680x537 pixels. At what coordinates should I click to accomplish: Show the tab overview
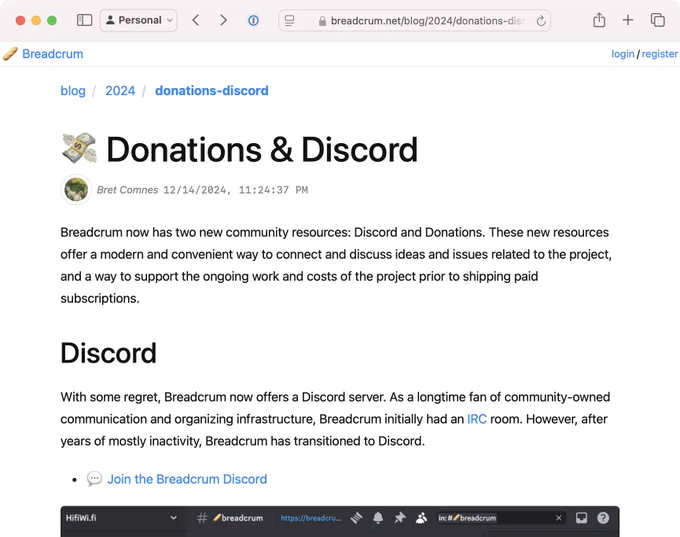point(657,20)
